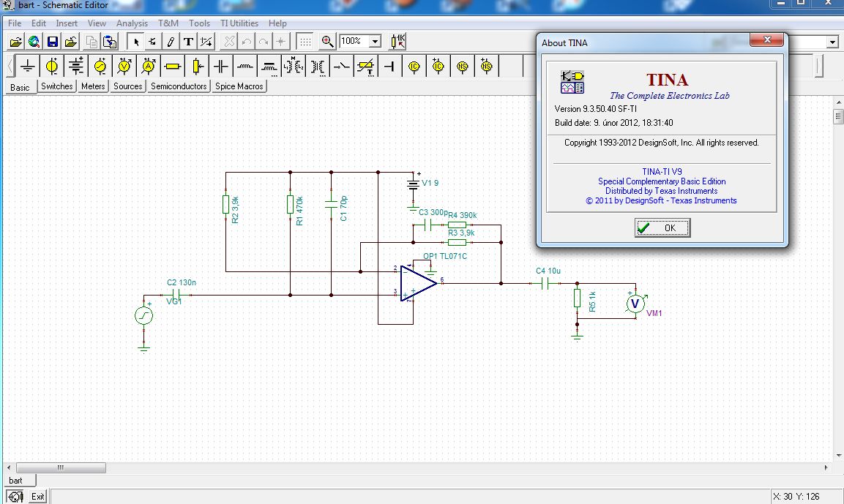Screen dimensions: 844x504
Task: Switch to the Sources component tab
Action: pyautogui.click(x=127, y=86)
